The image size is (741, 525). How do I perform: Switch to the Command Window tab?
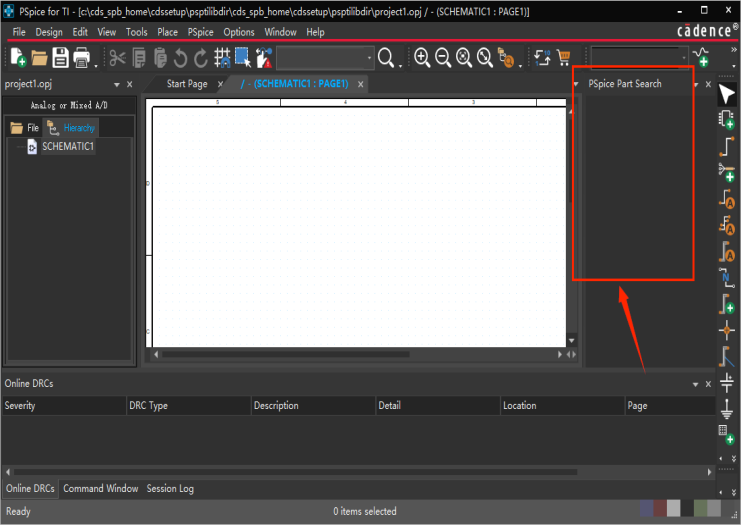tap(101, 489)
